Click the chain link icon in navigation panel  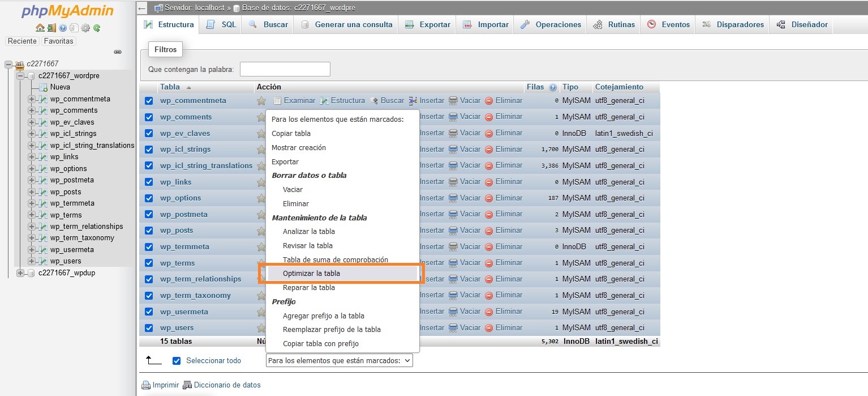pos(118,52)
